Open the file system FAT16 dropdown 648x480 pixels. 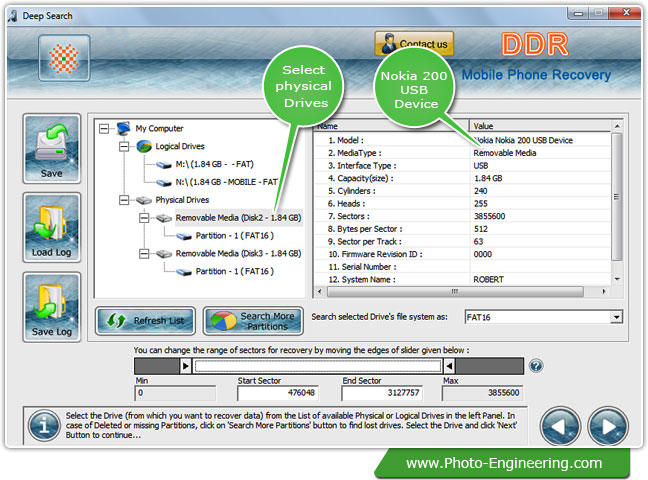pos(617,317)
